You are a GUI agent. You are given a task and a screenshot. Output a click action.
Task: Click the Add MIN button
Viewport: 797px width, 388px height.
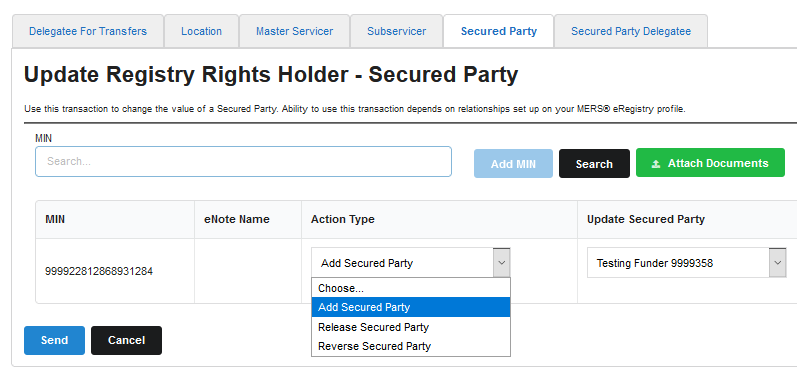click(513, 164)
